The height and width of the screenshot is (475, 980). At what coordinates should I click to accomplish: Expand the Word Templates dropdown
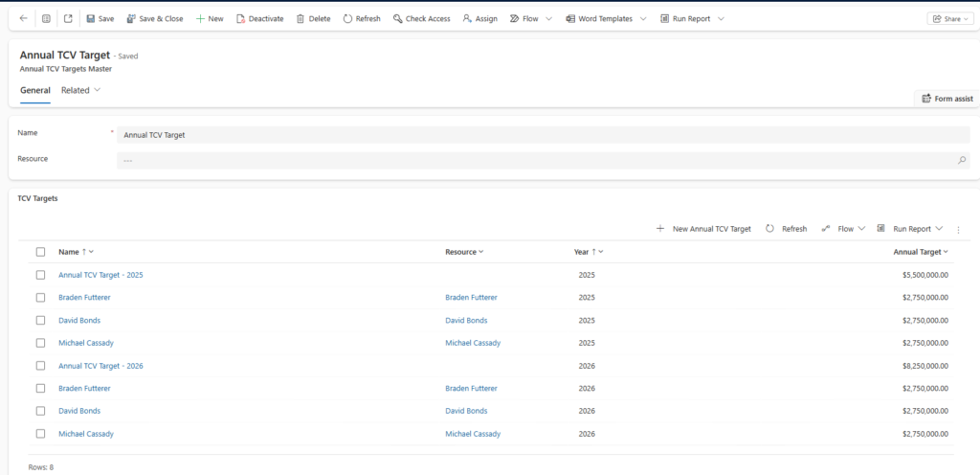coord(642,18)
